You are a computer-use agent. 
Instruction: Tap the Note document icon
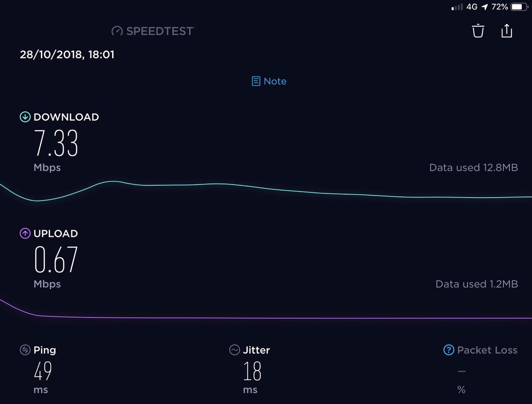256,81
